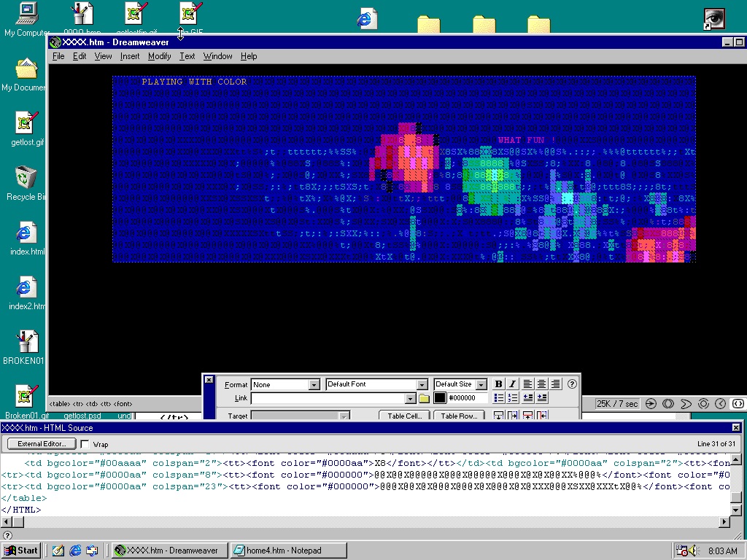
Task: Select the index2.htm desktop file
Action: click(x=27, y=293)
